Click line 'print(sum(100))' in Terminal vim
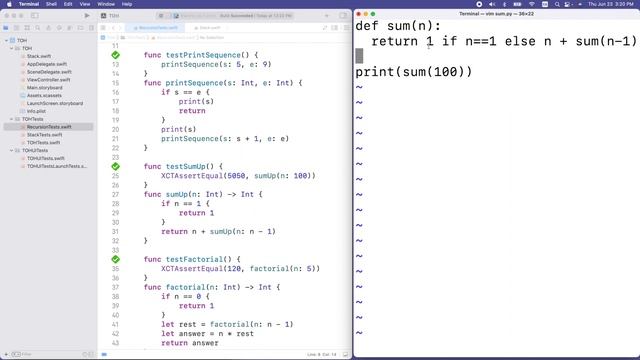The width and height of the screenshot is (640, 360). pos(413,72)
